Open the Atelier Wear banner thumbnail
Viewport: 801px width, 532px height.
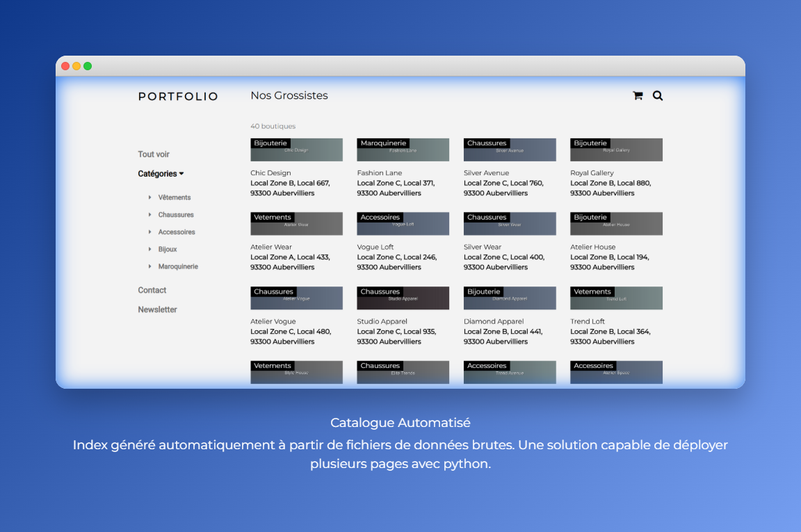click(296, 224)
